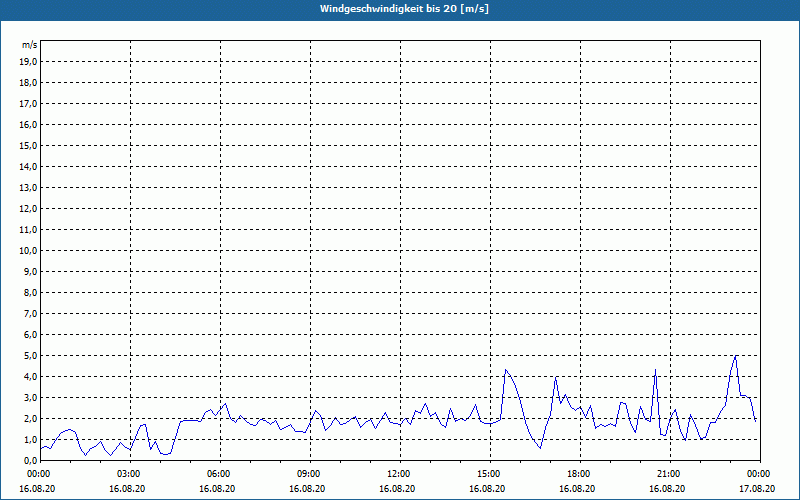Click the 03:00 time axis label
800x500 pixels.
[x=131, y=474]
